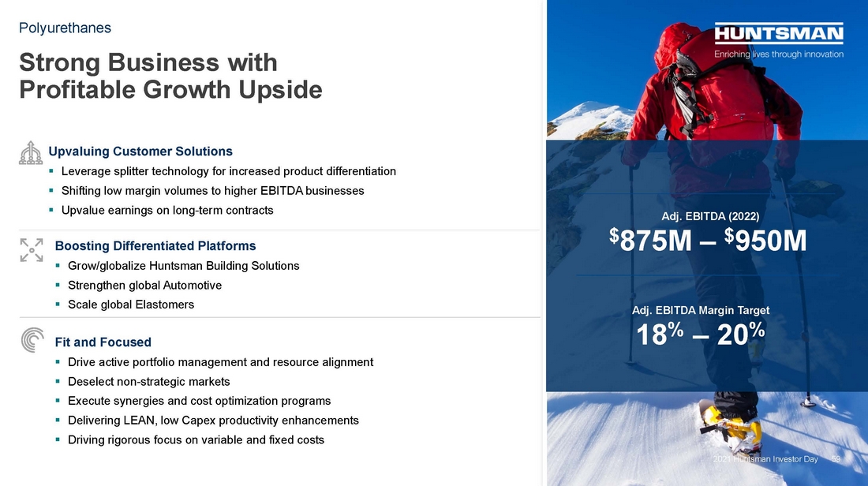This screenshot has height=486, width=868.
Task: Select the Fit and Focused heading
Action: coord(103,342)
